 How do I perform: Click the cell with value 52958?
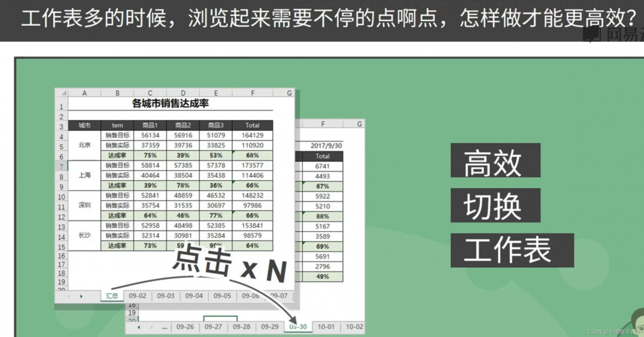[150, 226]
